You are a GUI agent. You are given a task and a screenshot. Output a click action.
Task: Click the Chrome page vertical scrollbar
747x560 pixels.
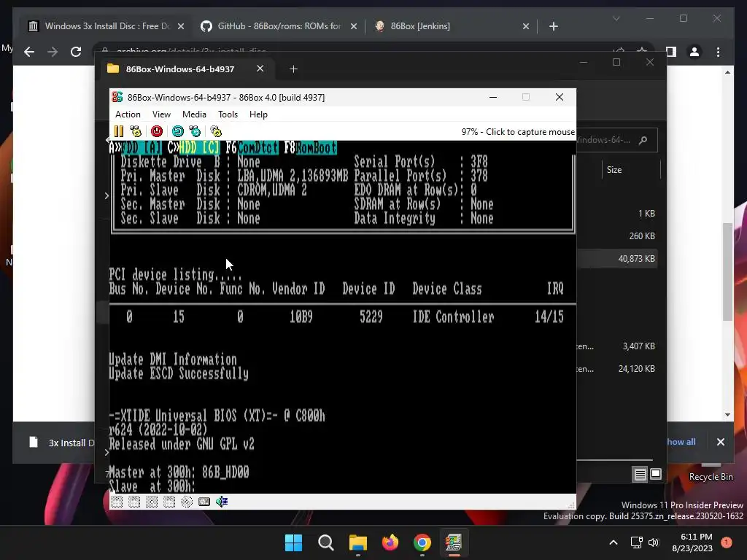(x=727, y=271)
